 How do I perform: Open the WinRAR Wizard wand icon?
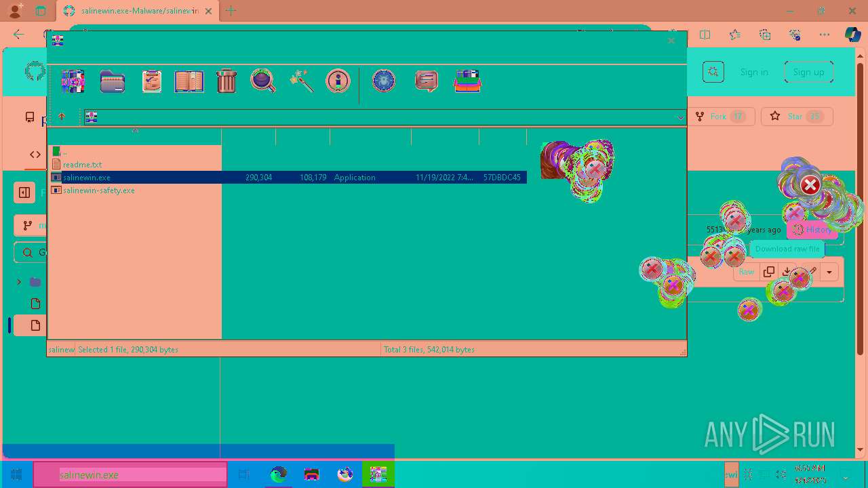(x=301, y=81)
